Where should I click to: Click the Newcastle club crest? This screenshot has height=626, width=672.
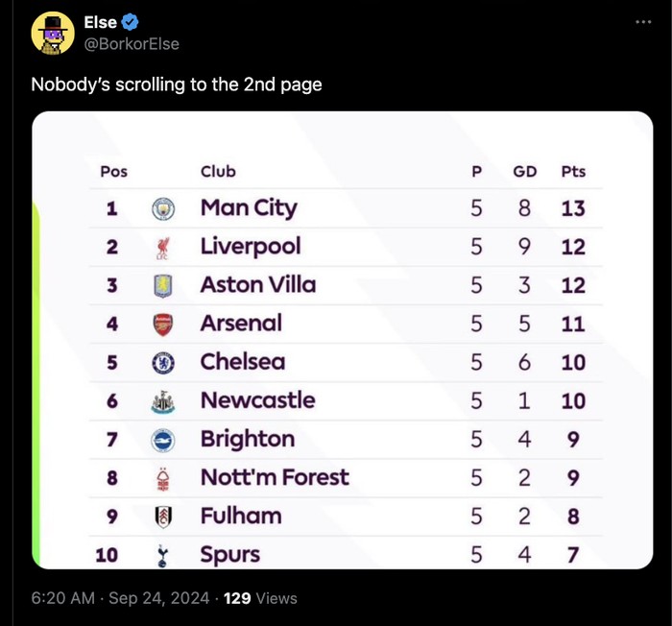point(163,401)
